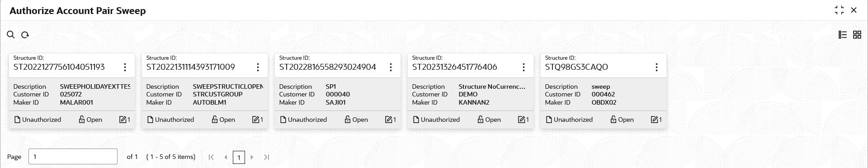Jump to last page
868x168 pixels.
(267, 157)
